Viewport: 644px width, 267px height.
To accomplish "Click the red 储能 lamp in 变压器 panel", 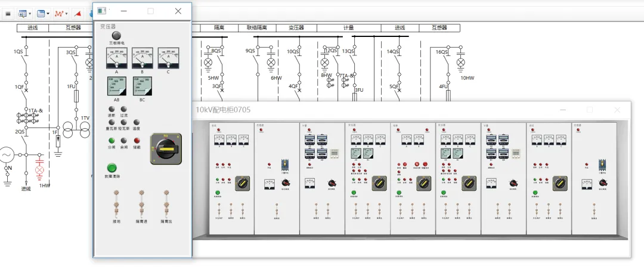I will click(137, 141).
